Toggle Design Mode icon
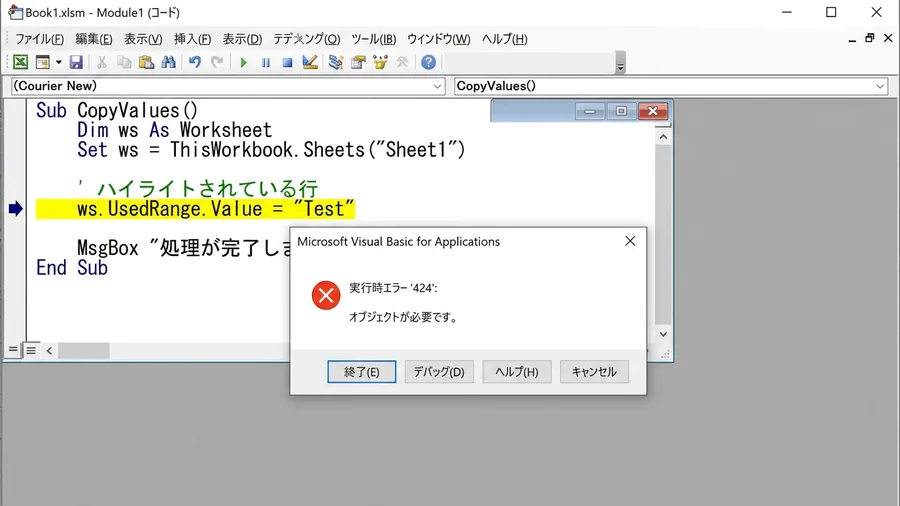This screenshot has width=900, height=506. click(x=310, y=62)
